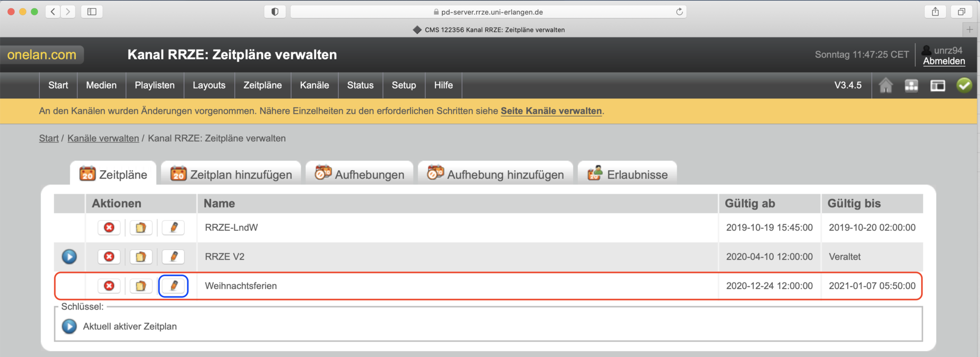Open the Playlisten menu
Screen dimensions: 980x357
[x=154, y=85]
